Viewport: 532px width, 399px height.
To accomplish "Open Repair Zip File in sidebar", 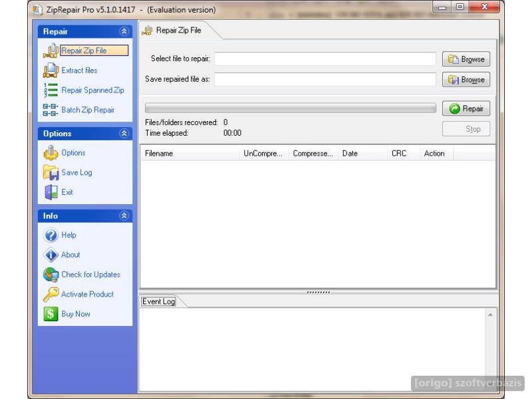I will click(x=94, y=51).
